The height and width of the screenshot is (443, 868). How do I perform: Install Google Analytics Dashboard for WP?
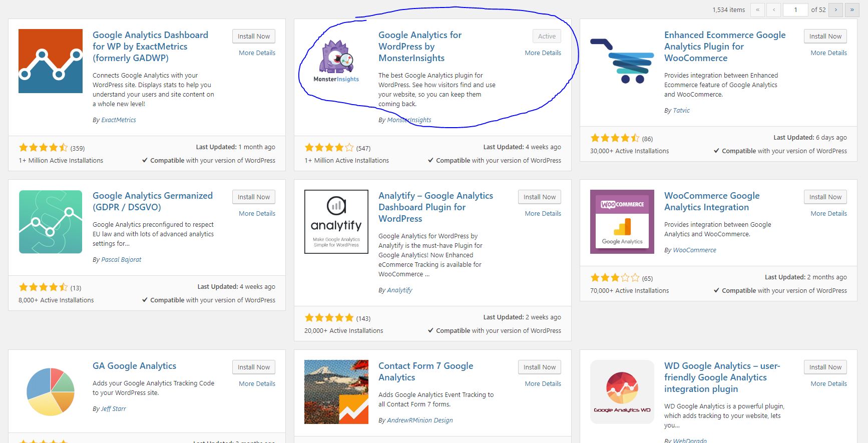coord(254,36)
